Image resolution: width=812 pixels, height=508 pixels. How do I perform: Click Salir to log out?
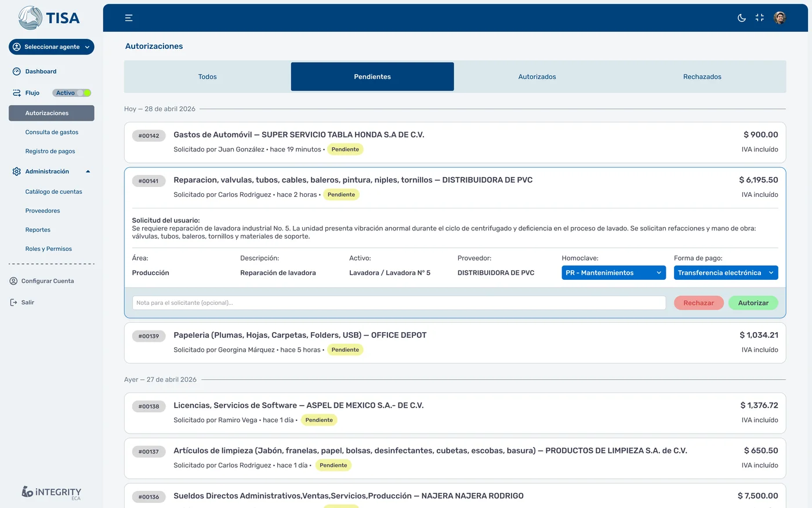(28, 302)
